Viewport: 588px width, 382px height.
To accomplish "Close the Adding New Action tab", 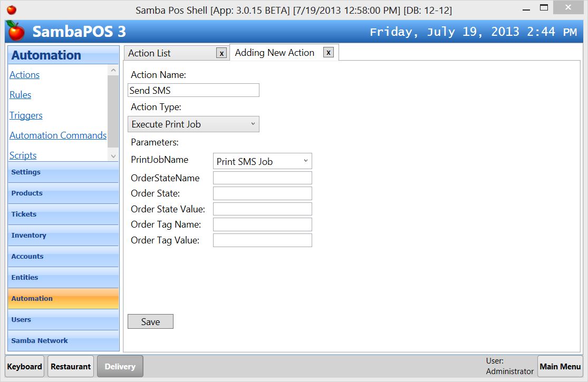I will tap(328, 52).
